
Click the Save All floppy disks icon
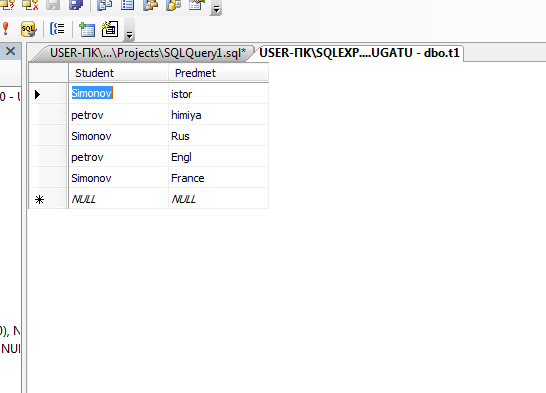[76, 5]
